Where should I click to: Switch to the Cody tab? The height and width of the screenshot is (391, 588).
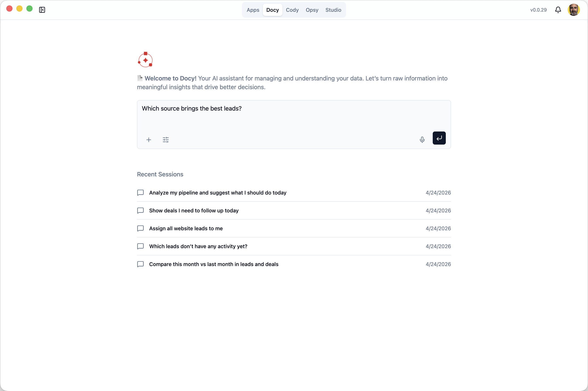[x=292, y=10]
